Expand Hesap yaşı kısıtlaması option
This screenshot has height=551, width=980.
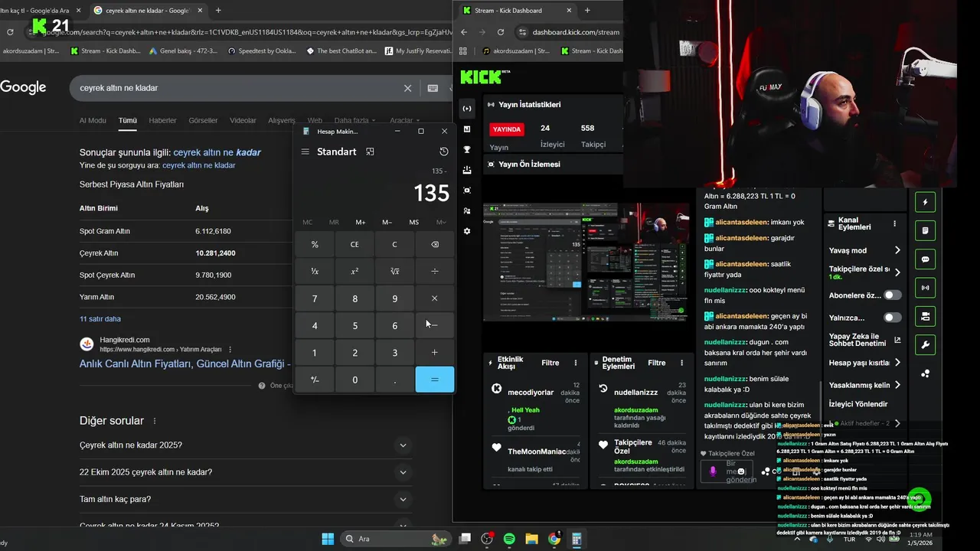tap(865, 363)
